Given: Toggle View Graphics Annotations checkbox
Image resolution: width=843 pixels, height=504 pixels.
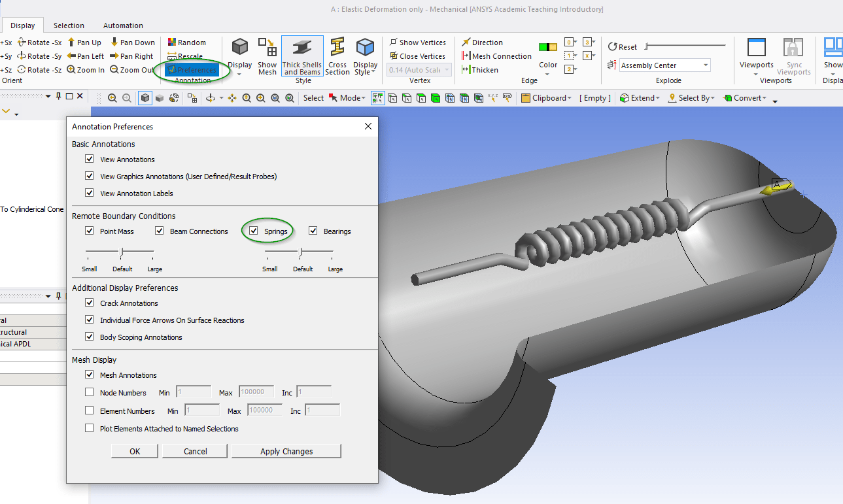Looking at the screenshot, I should coord(90,176).
